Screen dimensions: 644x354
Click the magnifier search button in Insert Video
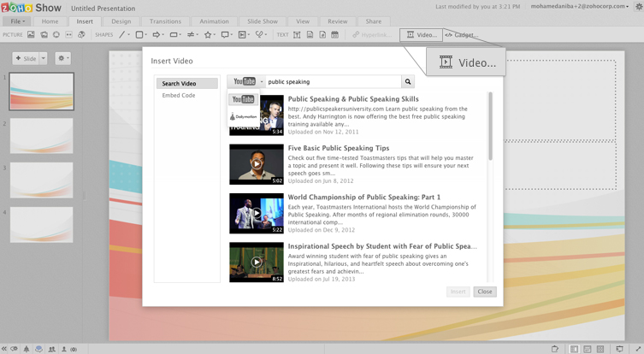(408, 82)
